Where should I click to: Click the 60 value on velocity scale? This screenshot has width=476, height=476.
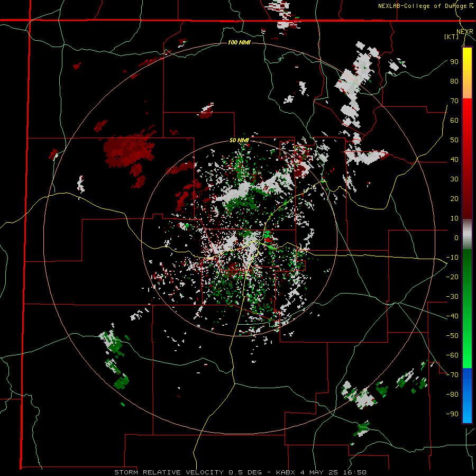pos(454,121)
